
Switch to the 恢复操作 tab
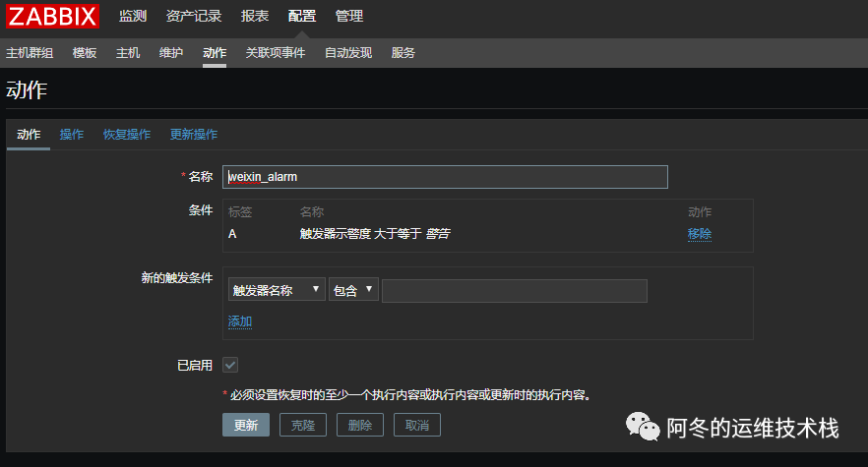pyautogui.click(x=127, y=135)
